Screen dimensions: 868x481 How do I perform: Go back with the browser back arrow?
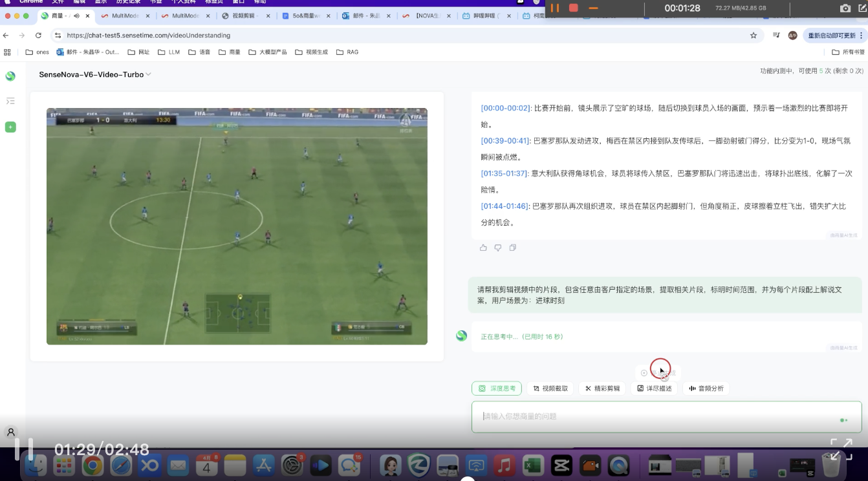click(x=6, y=36)
